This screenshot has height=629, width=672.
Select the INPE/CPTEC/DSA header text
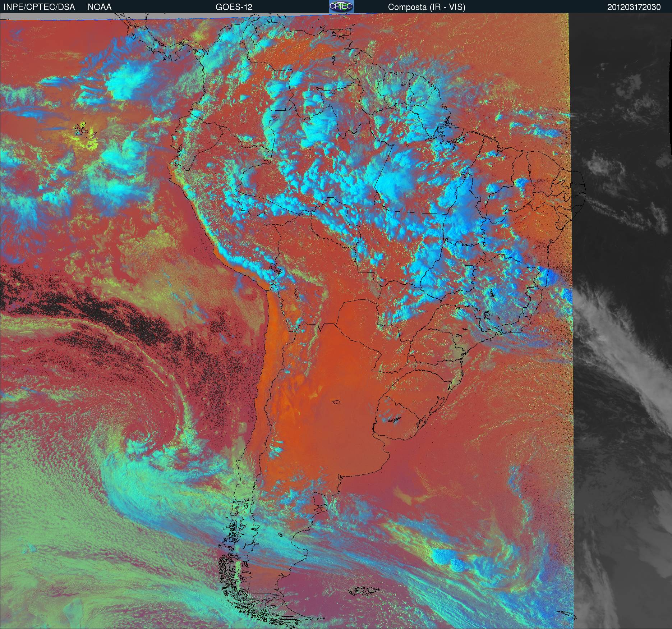click(x=39, y=7)
